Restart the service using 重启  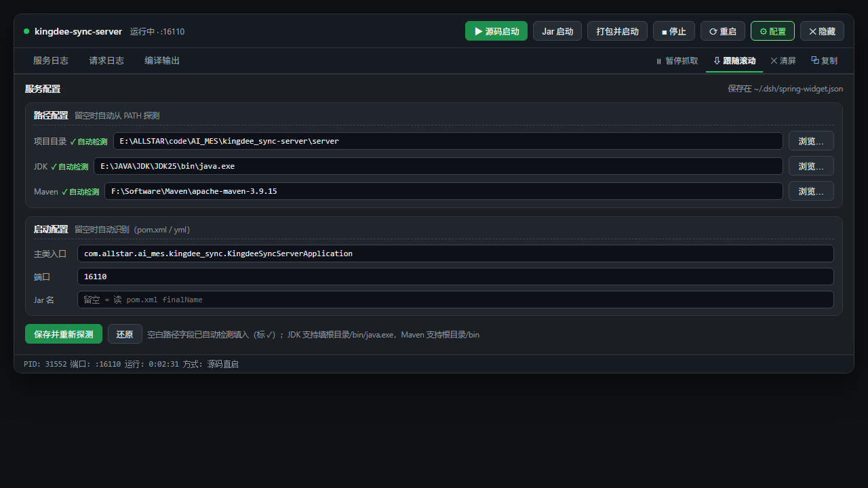click(x=723, y=31)
